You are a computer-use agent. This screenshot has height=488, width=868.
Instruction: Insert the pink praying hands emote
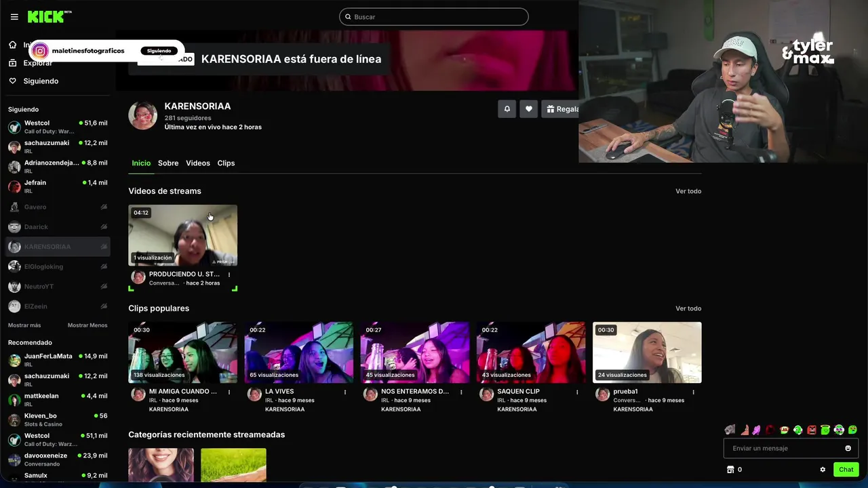tap(756, 430)
